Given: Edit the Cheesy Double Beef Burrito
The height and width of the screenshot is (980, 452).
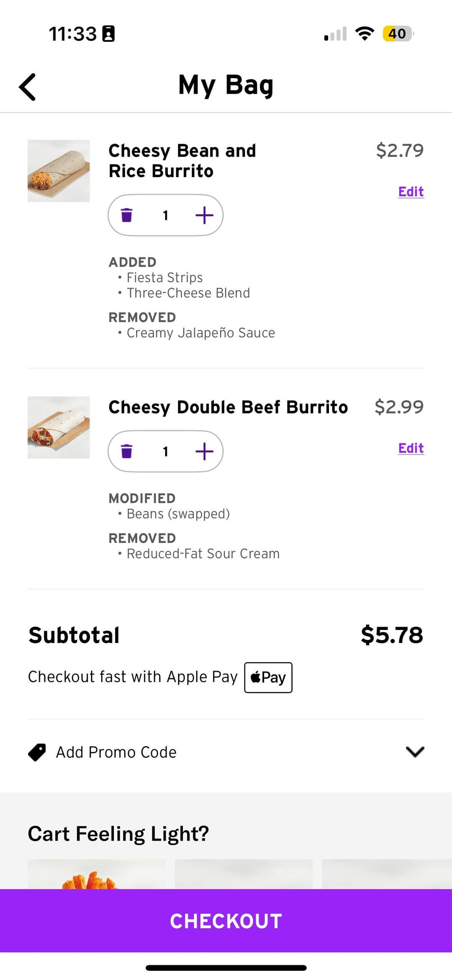Looking at the screenshot, I should click(411, 448).
